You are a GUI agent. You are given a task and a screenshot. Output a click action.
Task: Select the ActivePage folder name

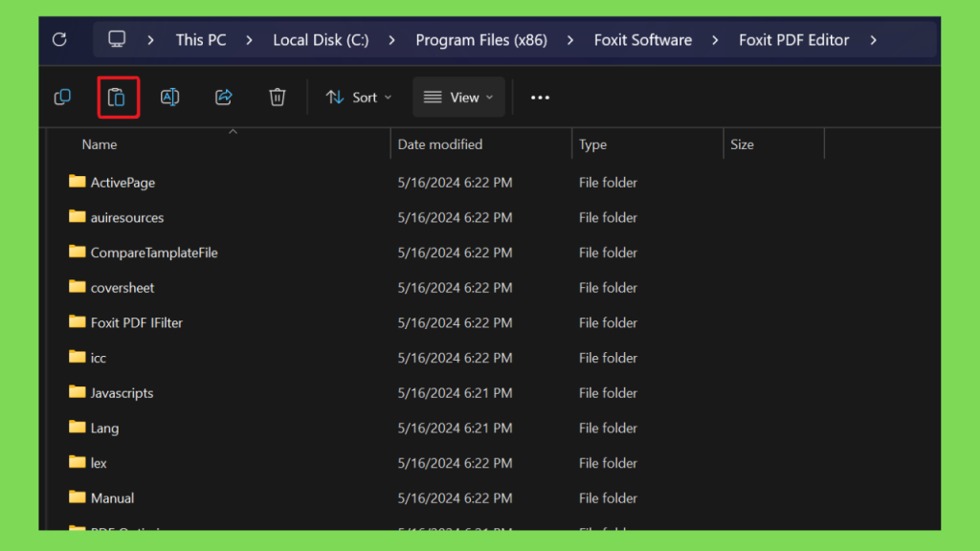[122, 183]
